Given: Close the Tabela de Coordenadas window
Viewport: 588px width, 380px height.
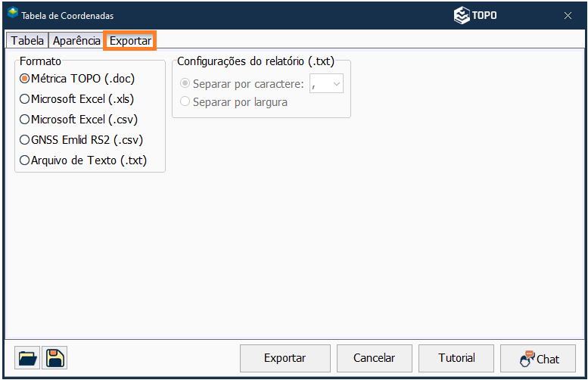Looking at the screenshot, I should tap(568, 15).
